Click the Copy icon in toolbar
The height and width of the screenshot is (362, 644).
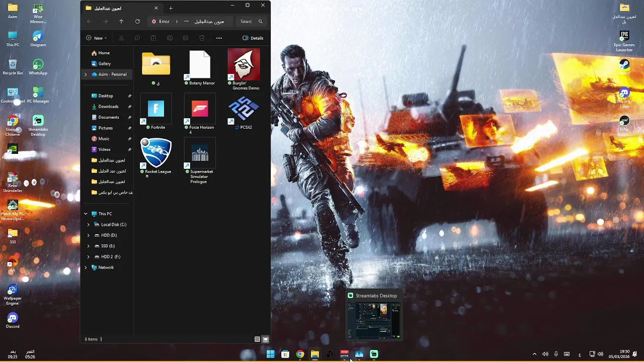click(x=137, y=38)
